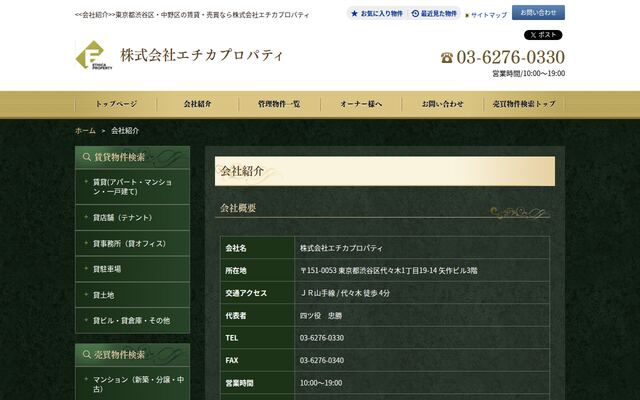
Task: Select オーナー様へ in the navigation bar
Action: click(x=361, y=104)
